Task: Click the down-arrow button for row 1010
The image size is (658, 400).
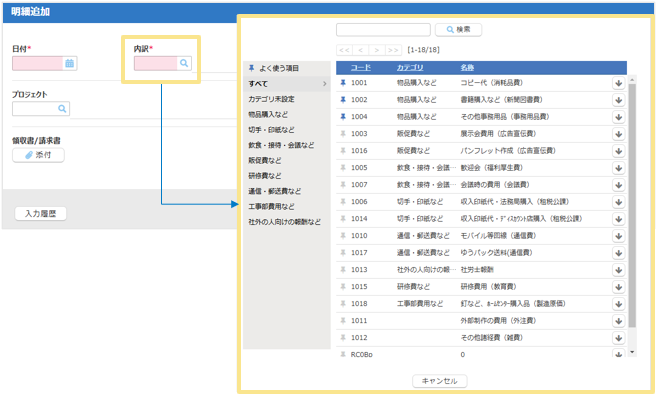Action: [618, 236]
